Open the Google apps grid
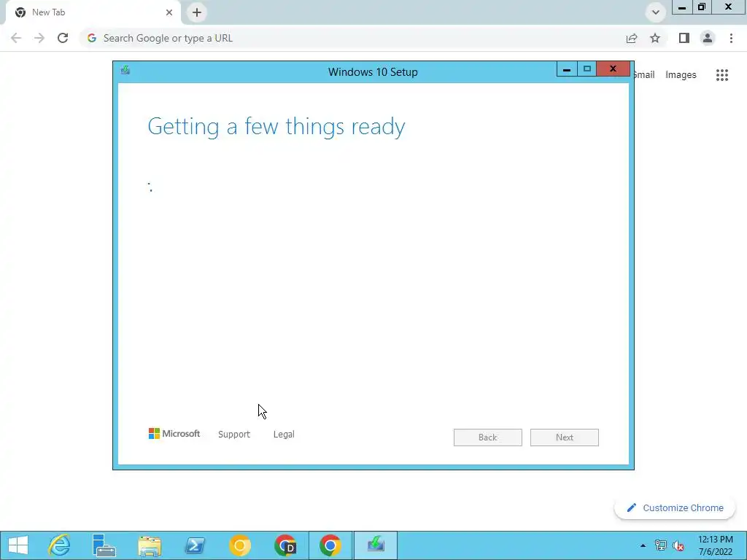The image size is (747, 560). pos(722,75)
